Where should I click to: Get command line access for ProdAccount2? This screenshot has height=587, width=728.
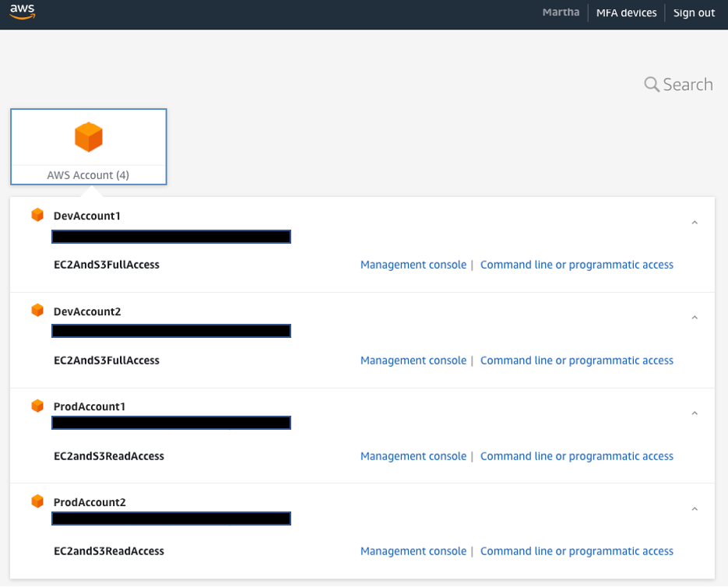tap(577, 551)
